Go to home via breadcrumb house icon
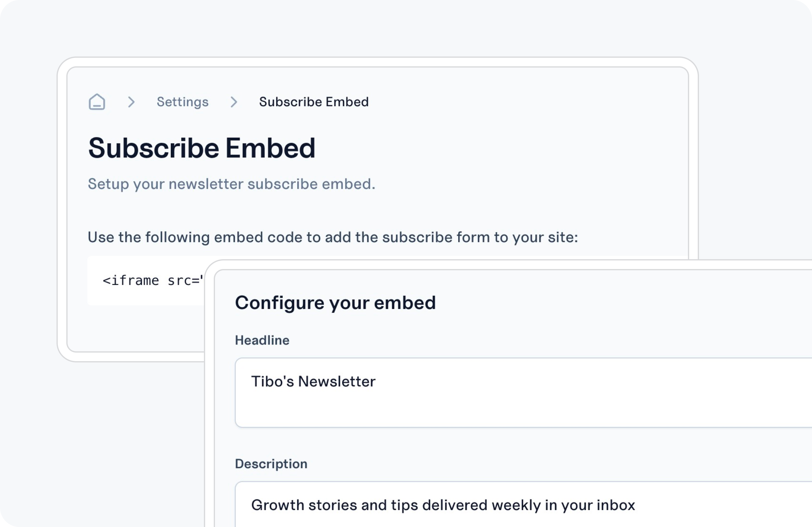Image resolution: width=812 pixels, height=527 pixels. tap(97, 102)
